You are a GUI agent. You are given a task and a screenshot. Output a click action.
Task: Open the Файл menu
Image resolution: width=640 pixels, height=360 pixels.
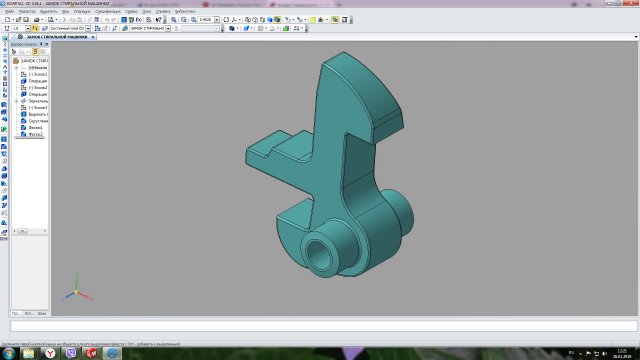[10, 11]
